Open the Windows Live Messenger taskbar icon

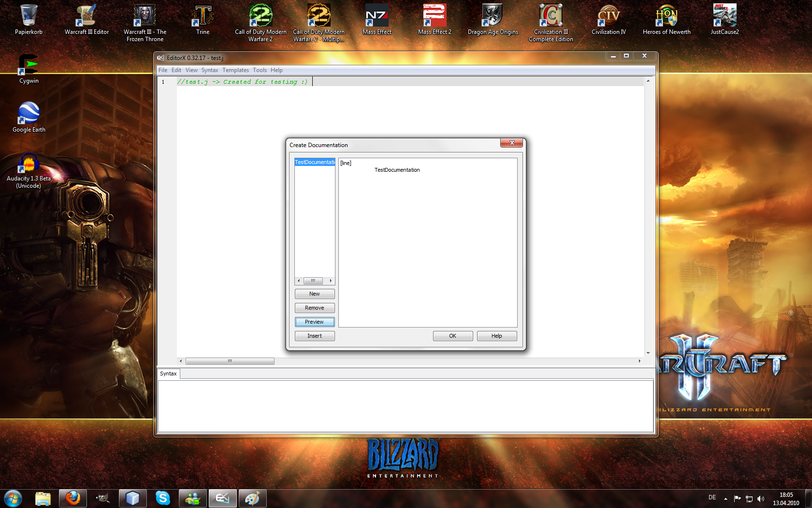pos(193,498)
